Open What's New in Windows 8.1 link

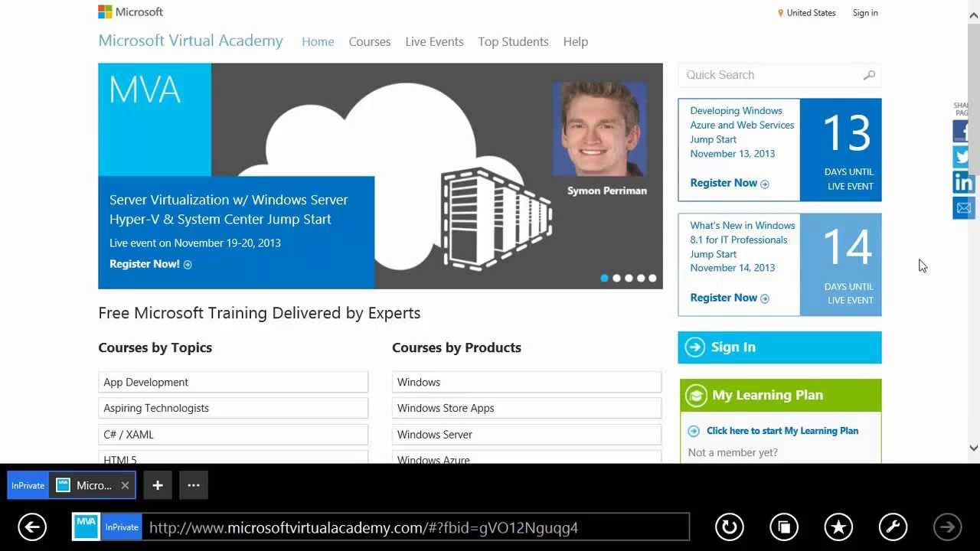tap(743, 246)
